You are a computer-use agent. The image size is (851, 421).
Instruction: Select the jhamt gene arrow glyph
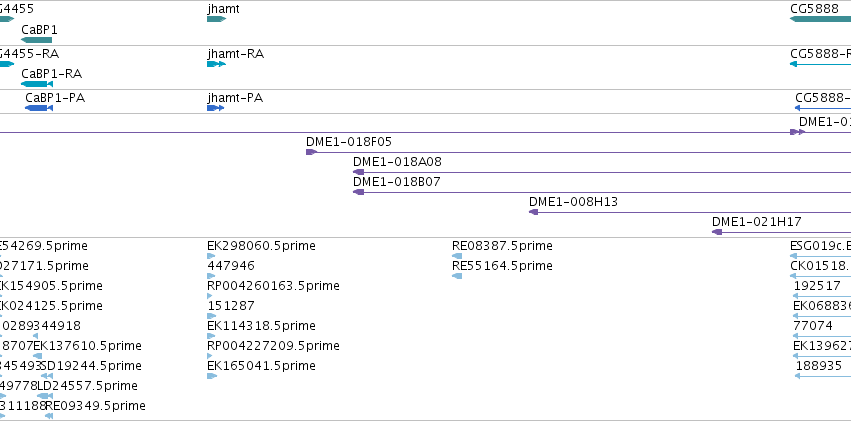pos(216,19)
